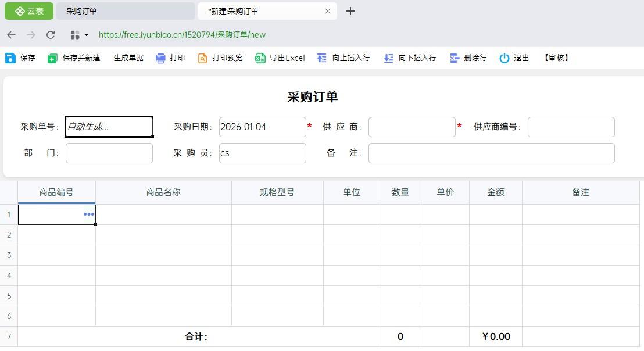
Task: Click the 退出 power icon
Action: point(505,58)
